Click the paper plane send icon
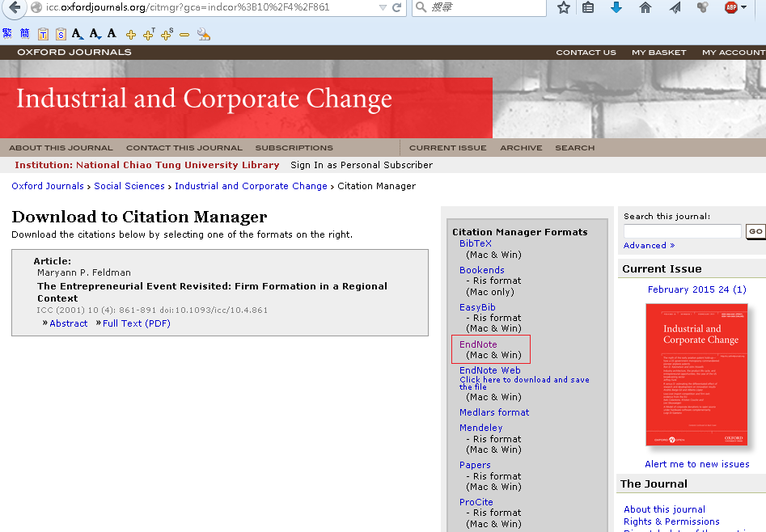 pos(675,7)
